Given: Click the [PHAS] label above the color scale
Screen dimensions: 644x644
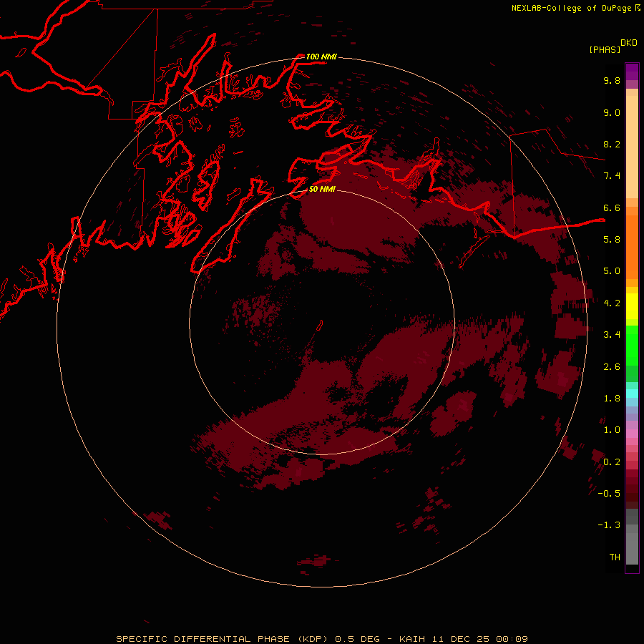Looking at the screenshot, I should 605,49.
